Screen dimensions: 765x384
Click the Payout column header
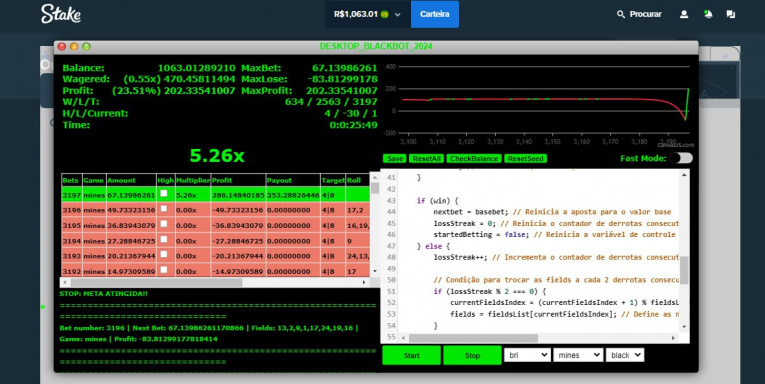tap(293, 180)
